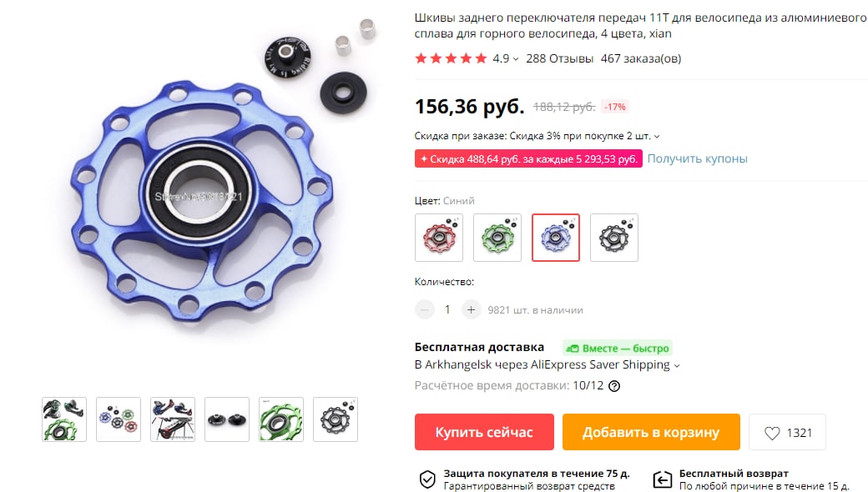
Task: Open the 'Получить купоны' link
Action: 698,158
